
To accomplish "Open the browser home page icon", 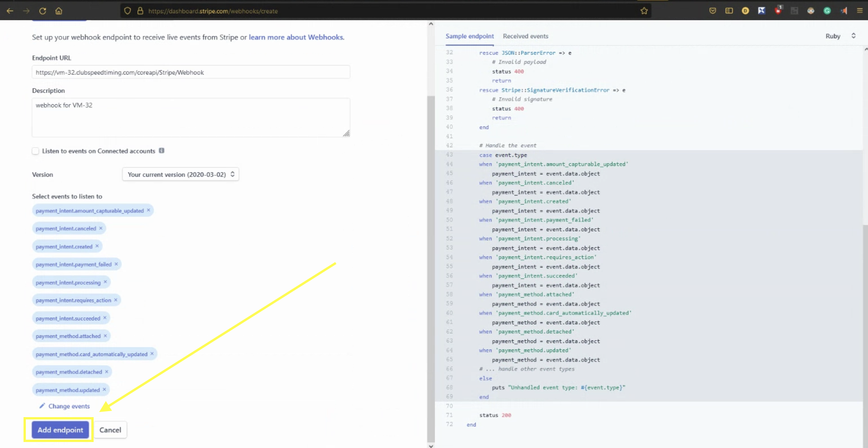I will pos(59,11).
